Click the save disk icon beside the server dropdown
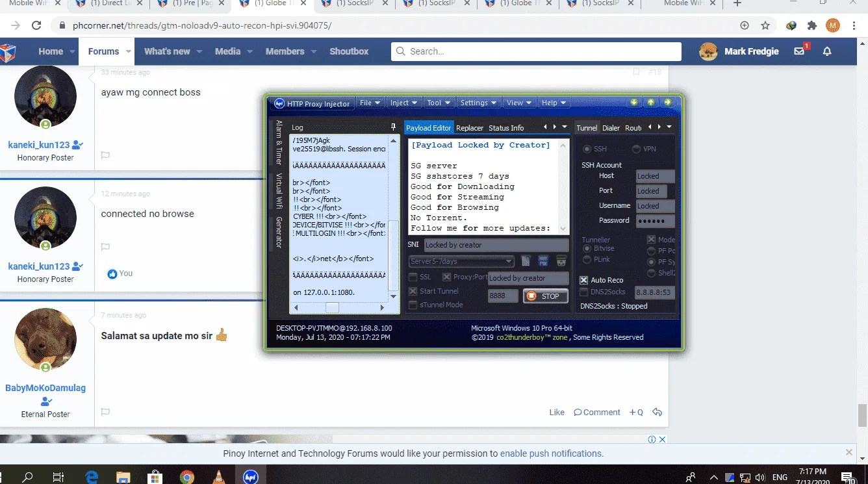The width and height of the screenshot is (868, 484). coord(543,261)
